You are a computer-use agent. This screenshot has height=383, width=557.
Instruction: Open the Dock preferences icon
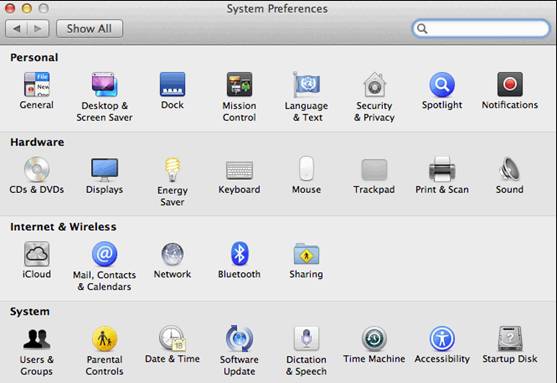[172, 85]
